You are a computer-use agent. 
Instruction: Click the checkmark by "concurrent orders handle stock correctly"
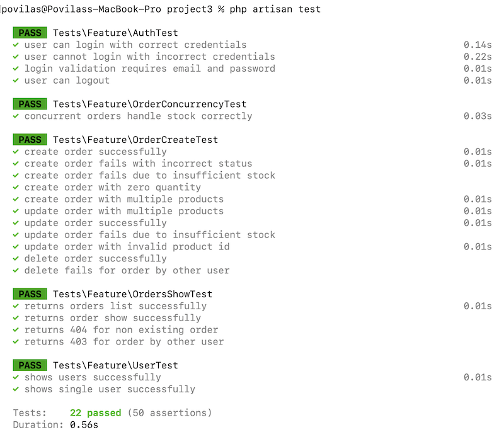coord(15,116)
